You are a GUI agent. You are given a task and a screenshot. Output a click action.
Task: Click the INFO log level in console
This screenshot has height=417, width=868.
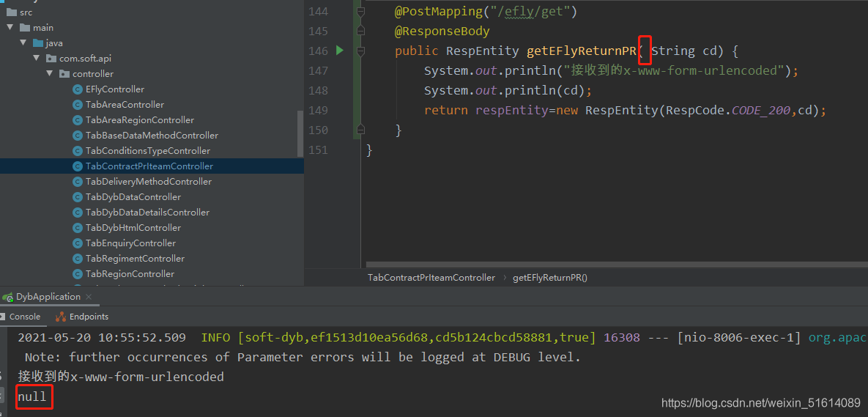tap(216, 337)
